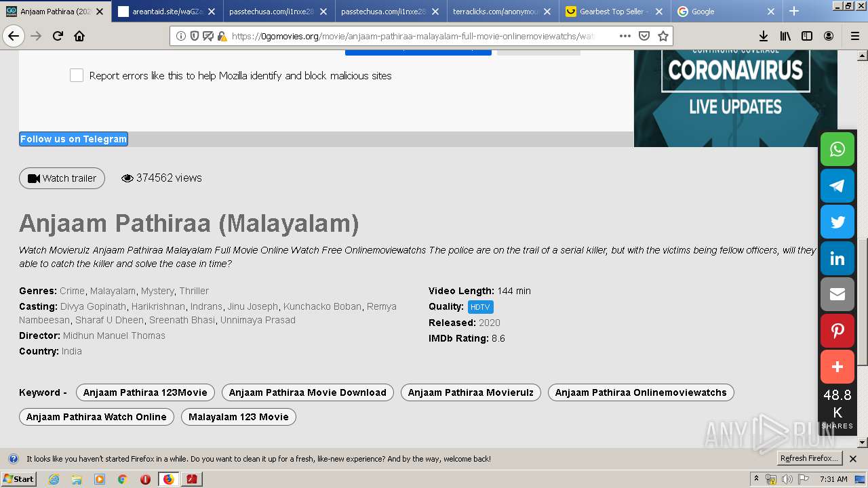Open page actions three-dots menu
The width and height of the screenshot is (868, 488).
click(625, 36)
